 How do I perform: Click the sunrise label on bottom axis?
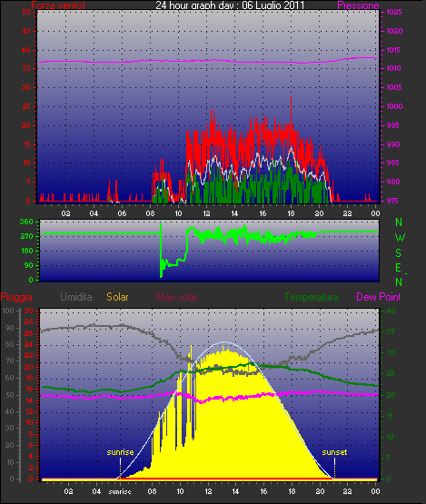point(120,492)
